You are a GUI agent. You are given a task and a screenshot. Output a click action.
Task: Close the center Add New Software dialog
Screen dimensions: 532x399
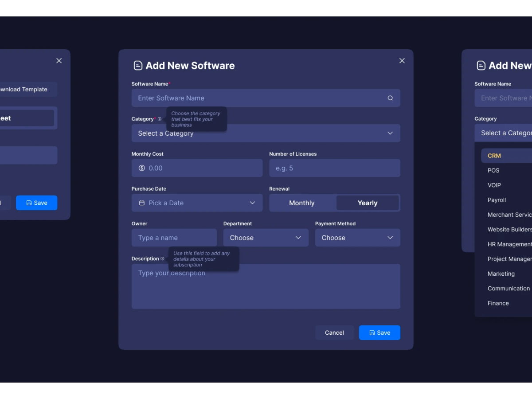[402, 61]
